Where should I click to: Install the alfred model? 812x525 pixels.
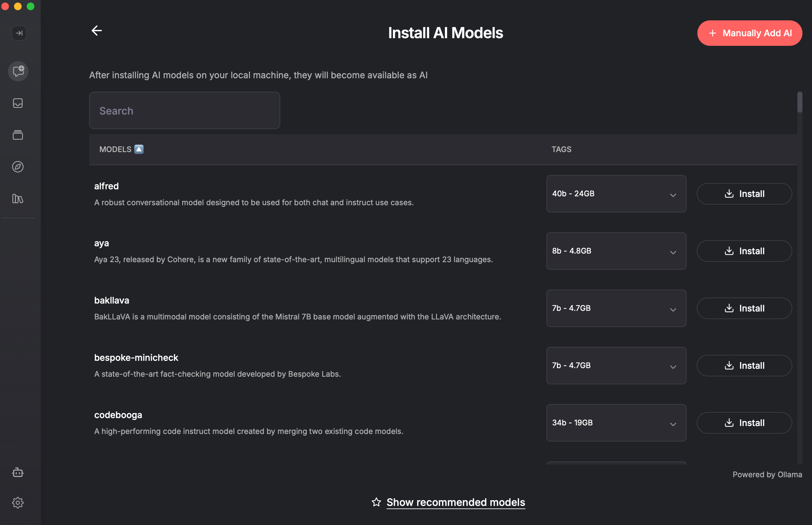tap(744, 194)
